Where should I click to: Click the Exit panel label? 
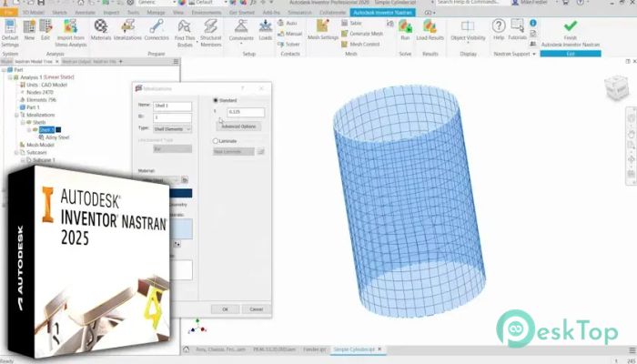571,54
